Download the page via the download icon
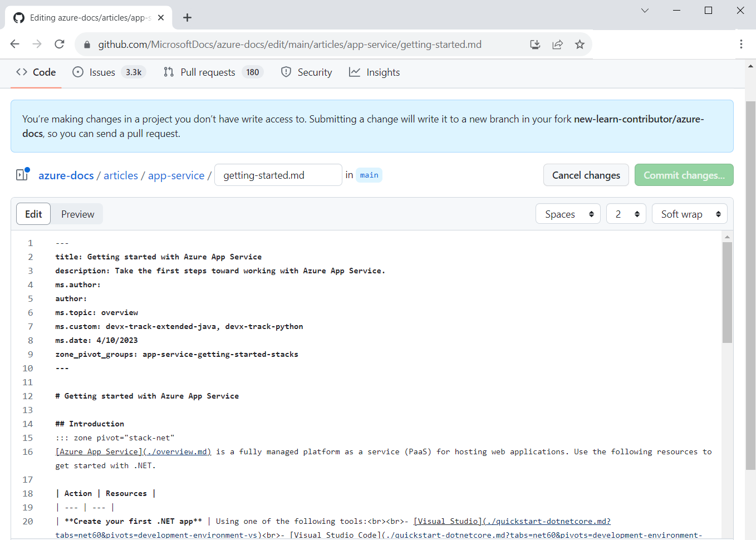 (535, 44)
